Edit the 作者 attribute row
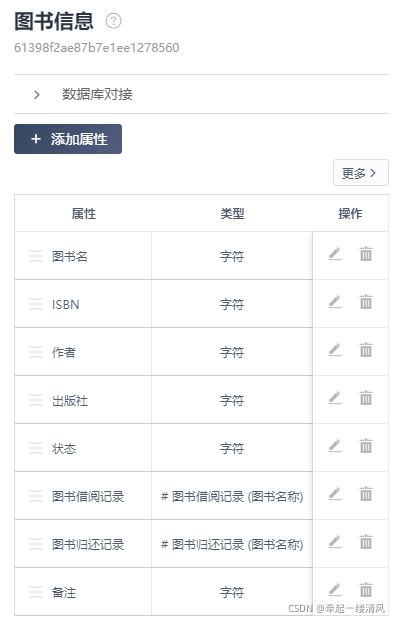 click(x=335, y=350)
